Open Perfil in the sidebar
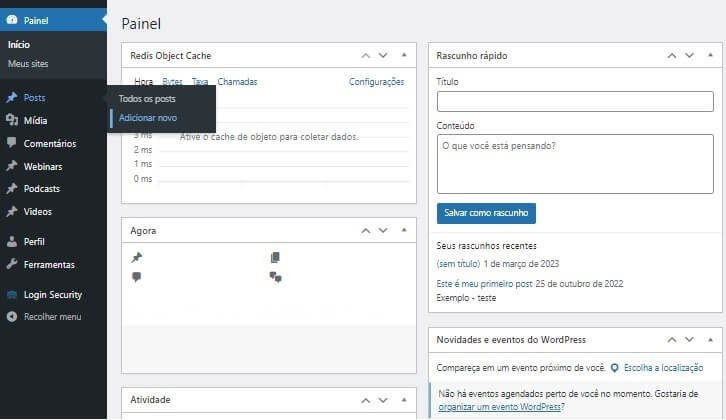Viewport: 726px width, 420px height. pos(53,241)
